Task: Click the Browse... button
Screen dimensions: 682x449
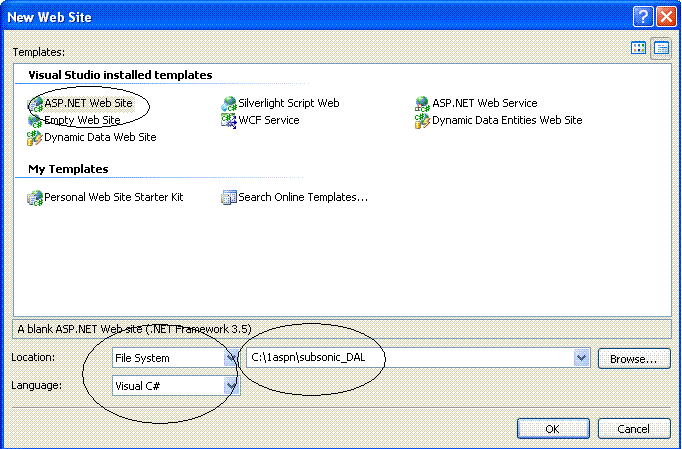Action: coord(634,359)
